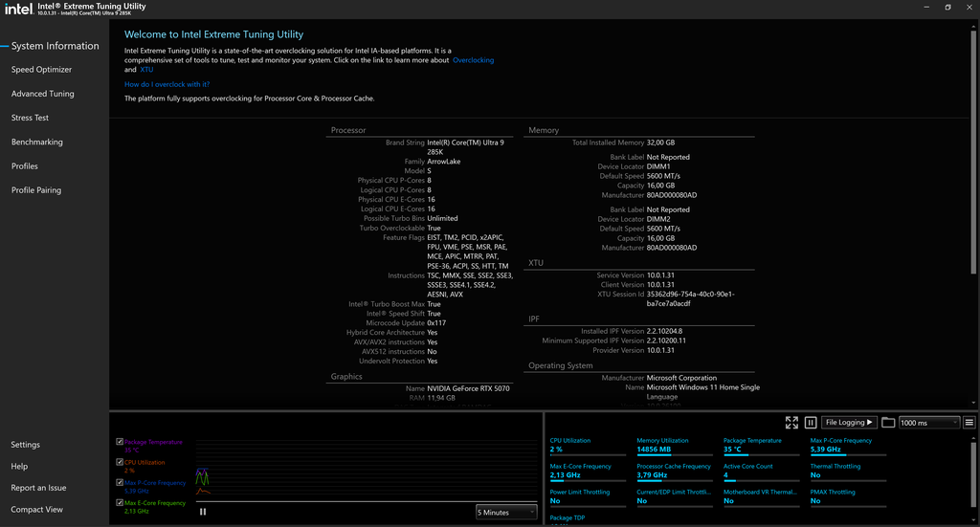Click the Thermal Throttling monitor tile
Viewport: 980px width, 527px height.
click(848, 472)
